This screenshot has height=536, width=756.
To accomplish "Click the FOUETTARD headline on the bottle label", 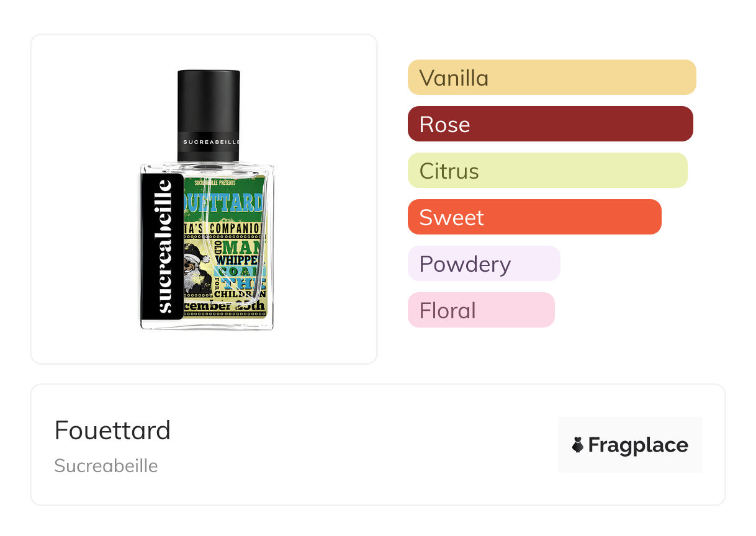I will tap(225, 202).
